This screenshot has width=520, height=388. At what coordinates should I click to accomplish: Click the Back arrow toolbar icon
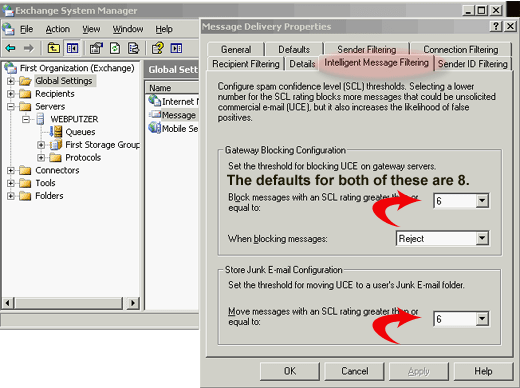[11, 49]
